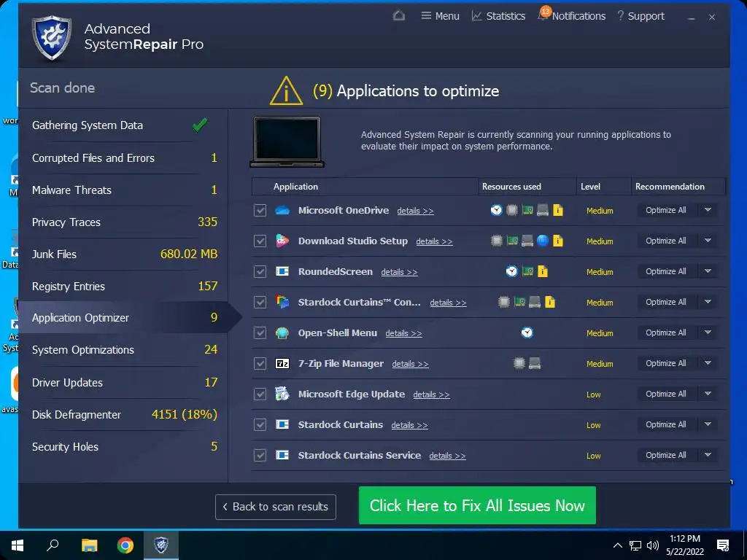Expand the Open-Shell Menu recommendation dropdown arrow
The image size is (747, 560).
708,332
